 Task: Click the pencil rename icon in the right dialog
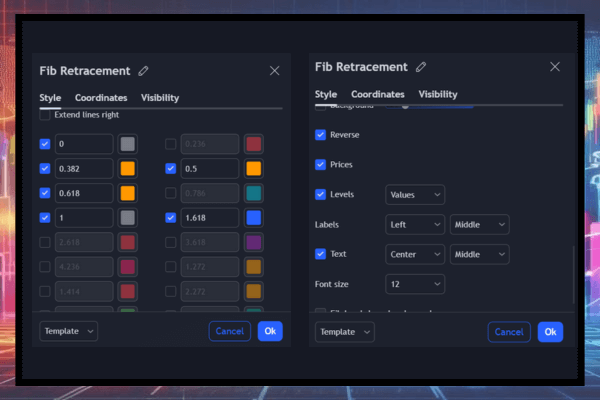[421, 67]
